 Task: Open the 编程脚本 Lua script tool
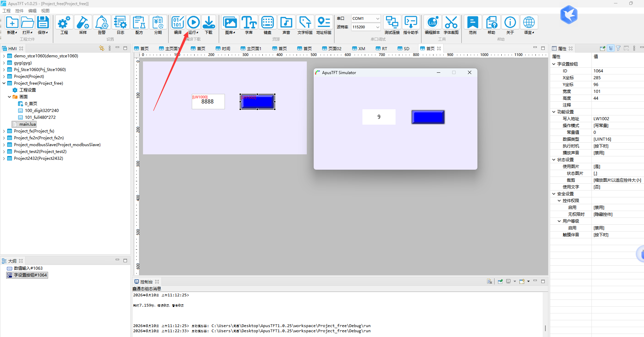432,23
